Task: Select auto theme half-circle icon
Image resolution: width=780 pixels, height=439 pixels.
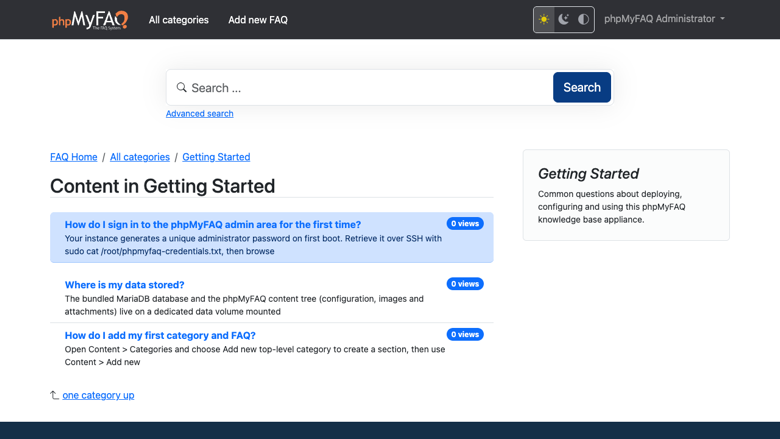Action: point(584,19)
